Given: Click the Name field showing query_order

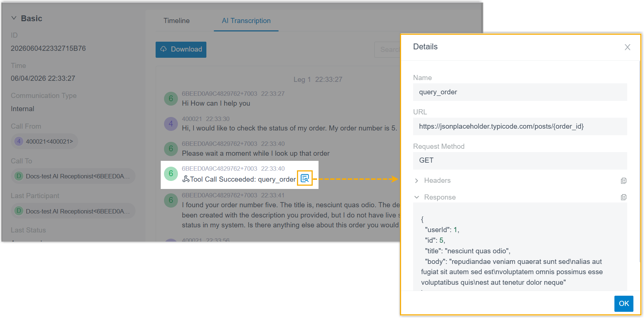Looking at the screenshot, I should click(520, 92).
